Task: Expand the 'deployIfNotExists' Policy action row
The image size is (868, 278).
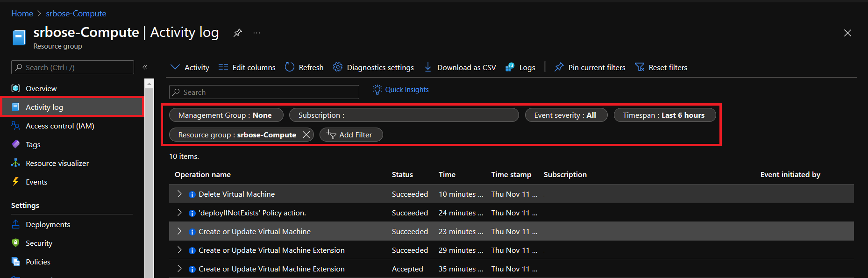Action: [x=179, y=213]
